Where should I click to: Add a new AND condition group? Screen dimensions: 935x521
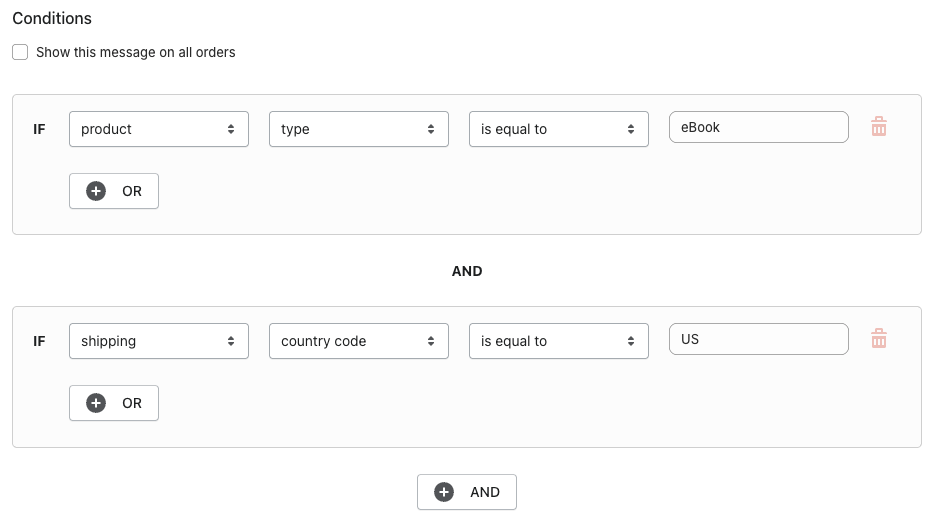467,492
